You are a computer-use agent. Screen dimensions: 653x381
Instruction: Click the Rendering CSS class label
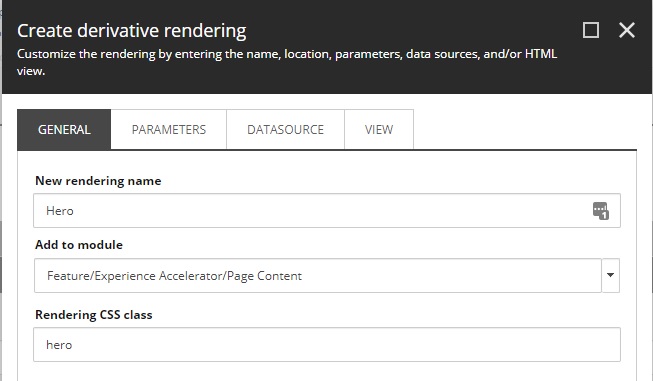(94, 314)
